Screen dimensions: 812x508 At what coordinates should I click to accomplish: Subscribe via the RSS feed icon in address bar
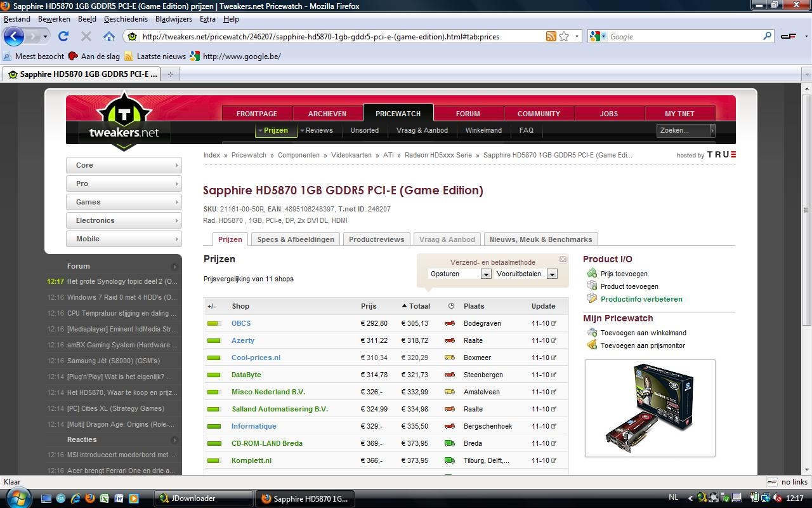click(x=551, y=36)
